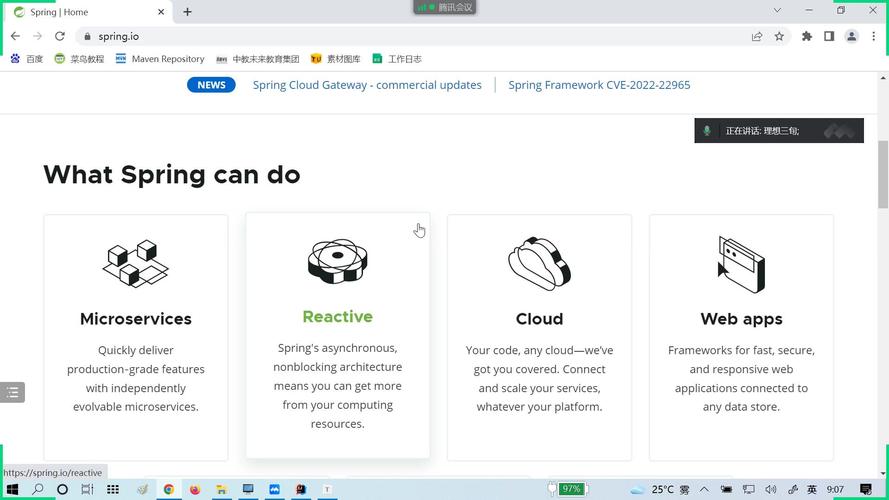Go back to the previous page
The width and height of the screenshot is (889, 500).
click(x=15, y=36)
